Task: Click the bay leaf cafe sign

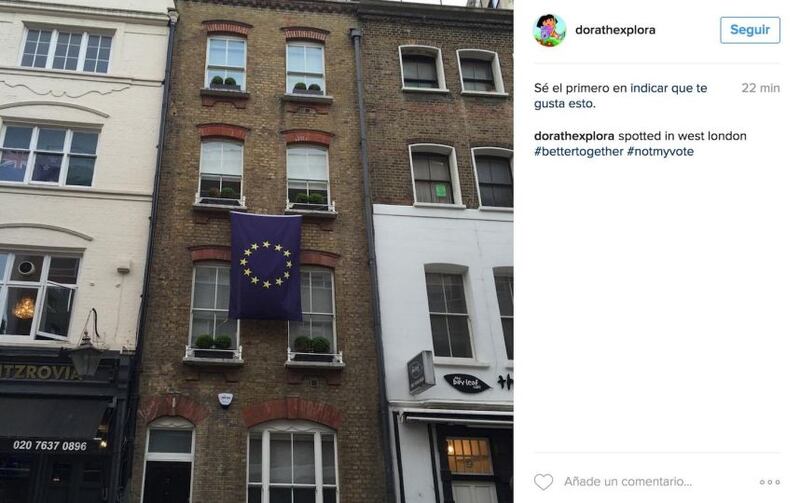Action: (467, 383)
